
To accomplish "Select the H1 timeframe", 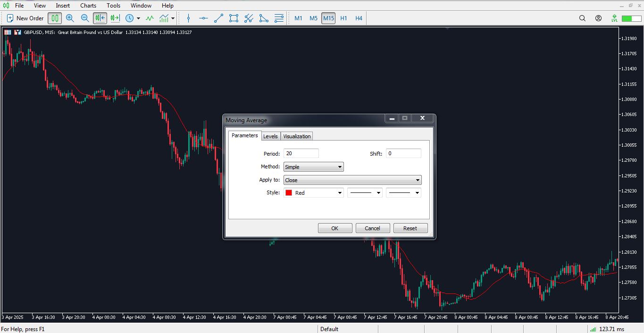I will [x=343, y=18].
